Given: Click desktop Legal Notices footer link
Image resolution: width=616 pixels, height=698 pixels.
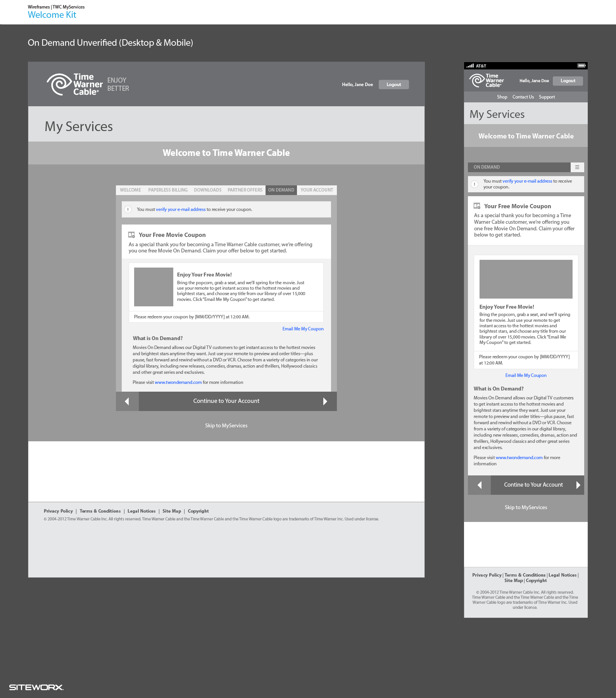Looking at the screenshot, I should coord(141,511).
